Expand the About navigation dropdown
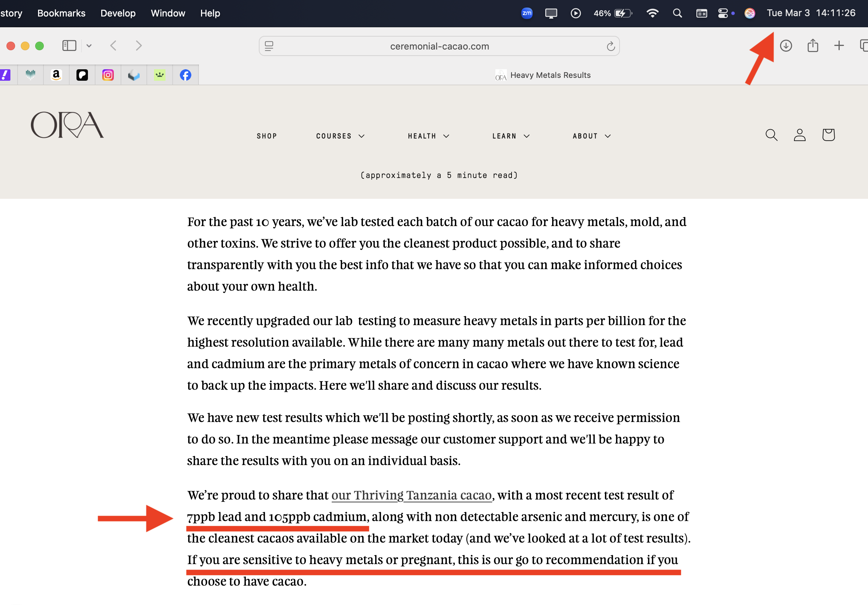This screenshot has height=605, width=868. pos(591,136)
